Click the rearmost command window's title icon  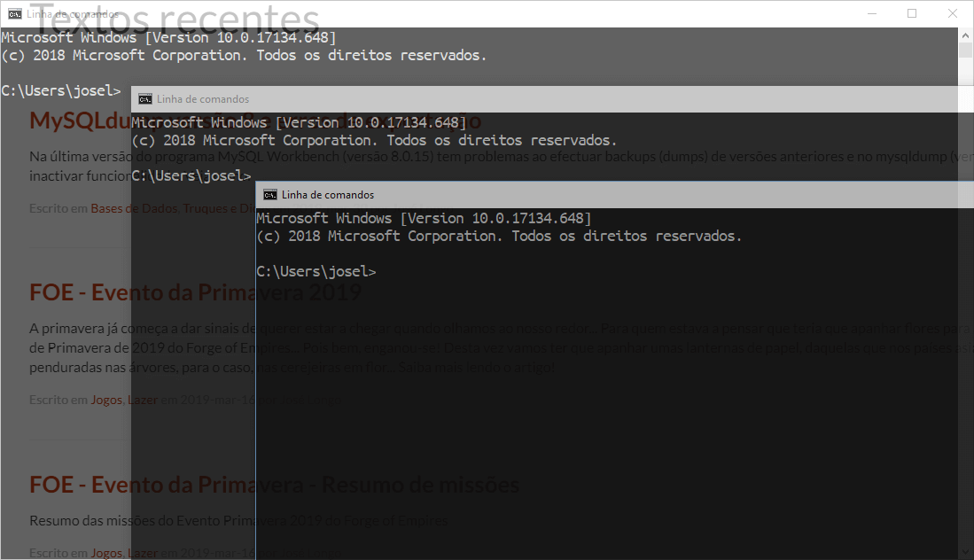14,13
